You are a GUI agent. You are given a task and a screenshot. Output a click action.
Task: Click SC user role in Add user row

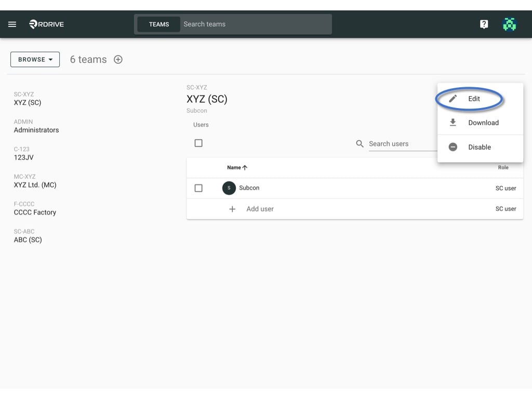click(x=506, y=209)
